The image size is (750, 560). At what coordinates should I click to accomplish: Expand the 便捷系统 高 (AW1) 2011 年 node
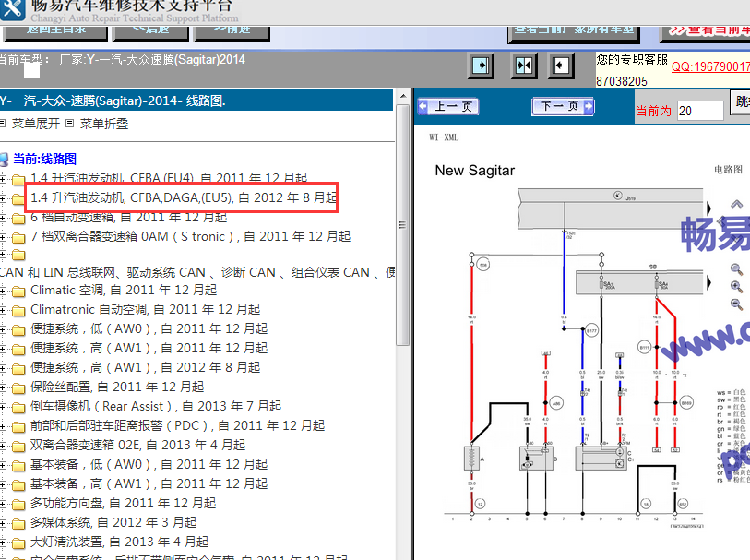click(3, 349)
